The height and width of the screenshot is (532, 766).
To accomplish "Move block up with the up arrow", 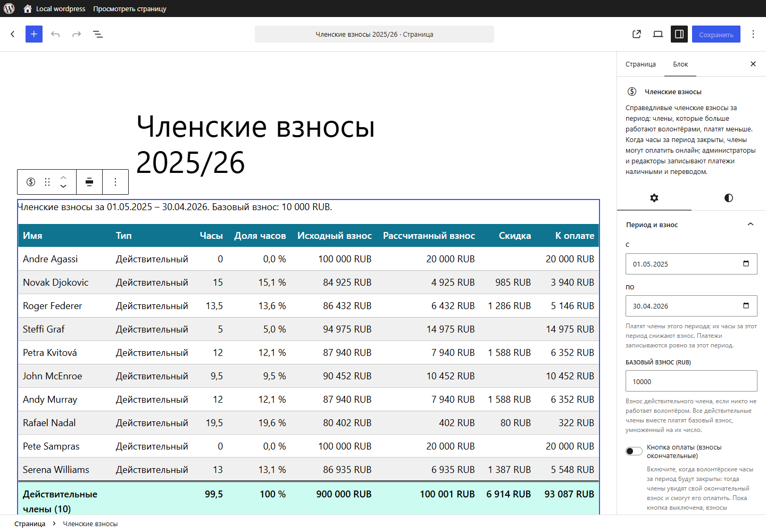I will (63, 177).
